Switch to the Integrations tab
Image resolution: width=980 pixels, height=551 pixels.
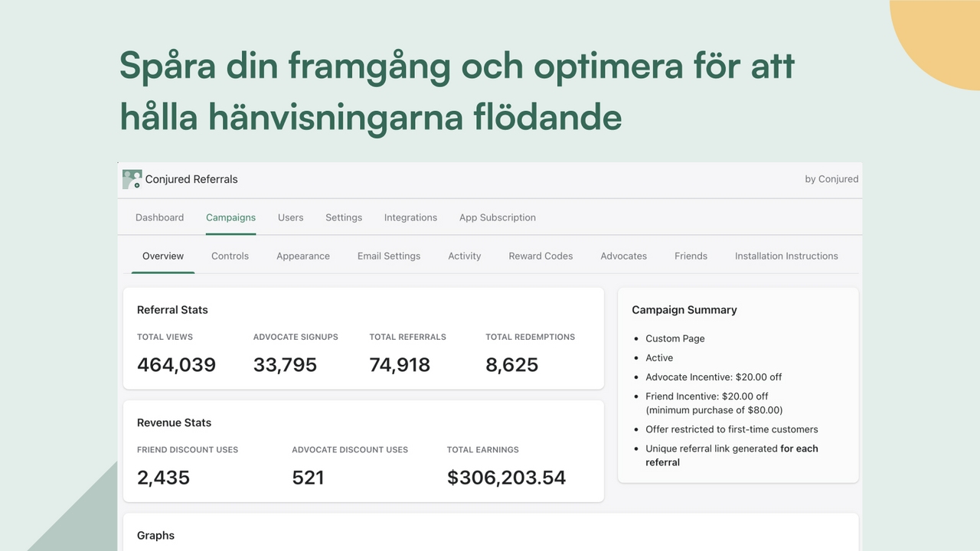[x=410, y=217]
